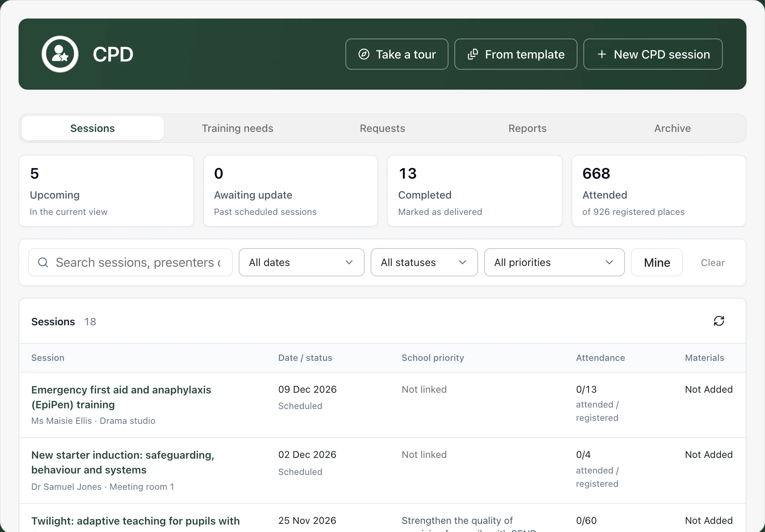Image resolution: width=765 pixels, height=532 pixels.
Task: Click the 09 Dec 2026 date
Action: [307, 389]
